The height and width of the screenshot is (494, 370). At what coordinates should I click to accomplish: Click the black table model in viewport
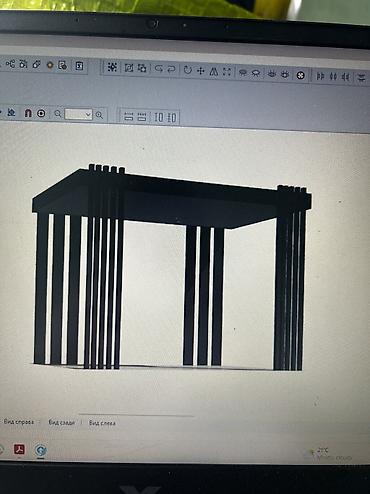(x=171, y=267)
